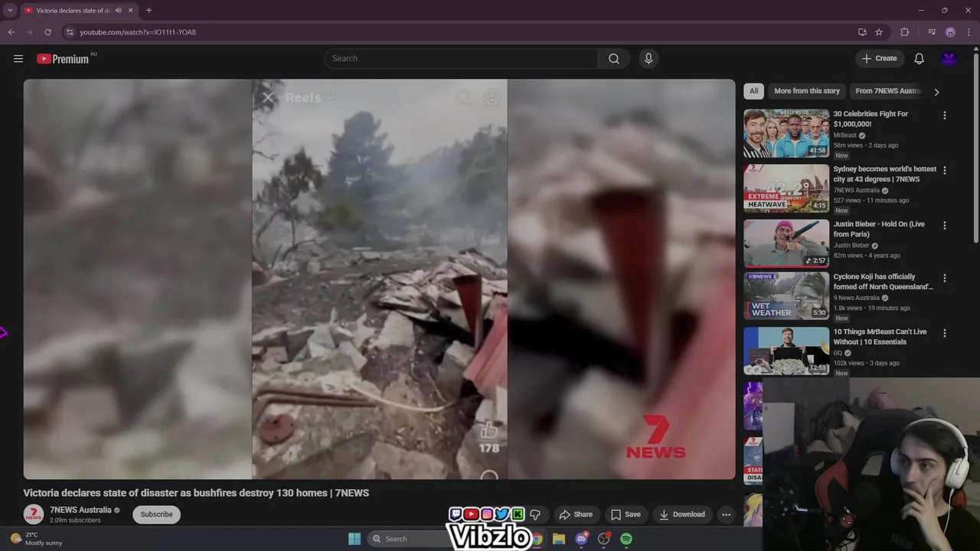Image resolution: width=980 pixels, height=551 pixels.
Task: Open the Windows Start menu
Action: [354, 539]
